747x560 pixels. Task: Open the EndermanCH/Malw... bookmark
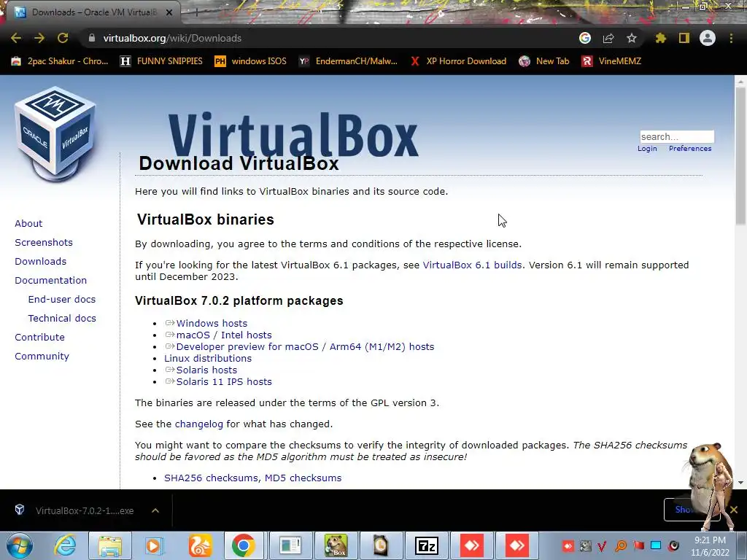(x=348, y=61)
